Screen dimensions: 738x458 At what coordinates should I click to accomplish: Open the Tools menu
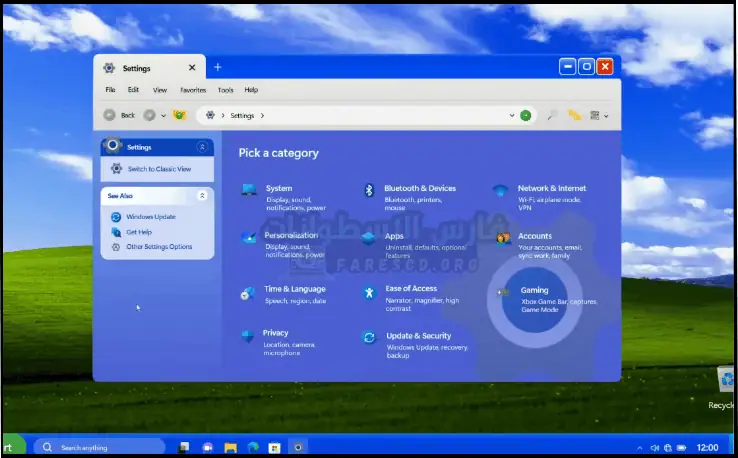point(225,89)
